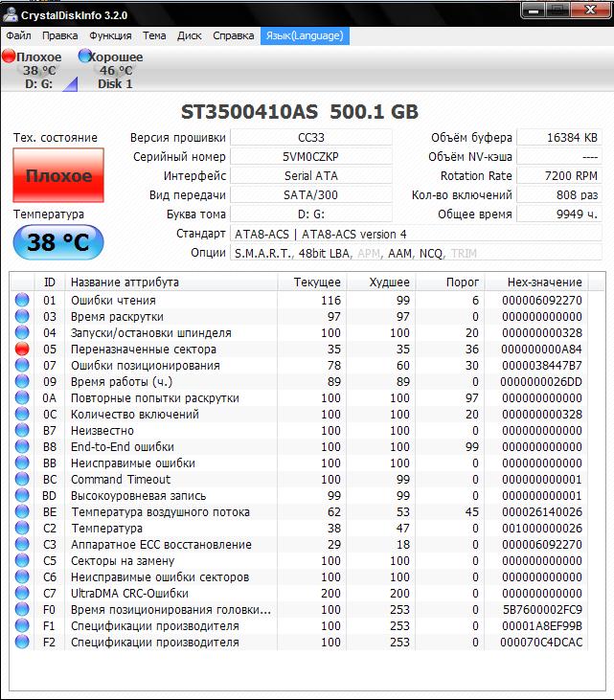614x700 pixels.
Task: Open the Справка menu
Action: [x=233, y=35]
